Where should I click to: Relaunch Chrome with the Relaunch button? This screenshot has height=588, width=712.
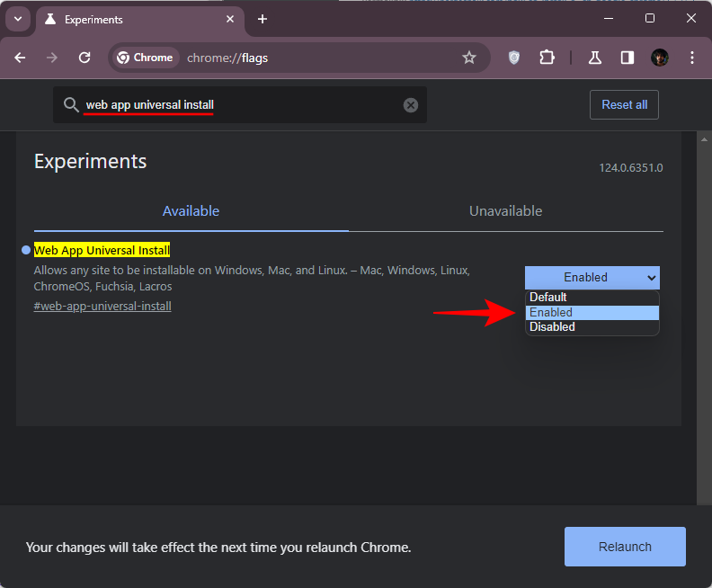pos(625,547)
